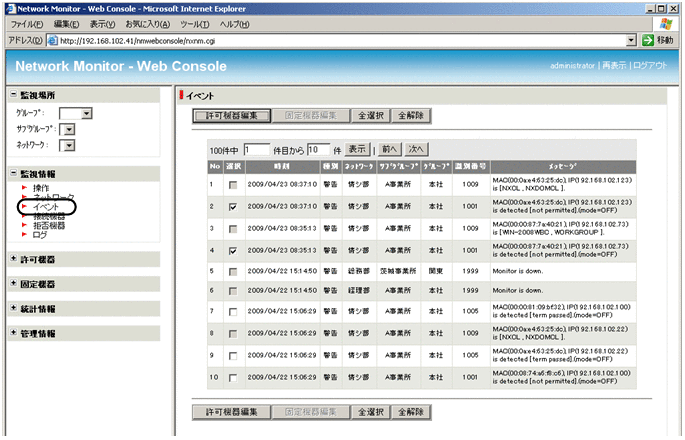The width and height of the screenshot is (685, 440).
Task: Click the 次へ button
Action: pyautogui.click(x=417, y=148)
